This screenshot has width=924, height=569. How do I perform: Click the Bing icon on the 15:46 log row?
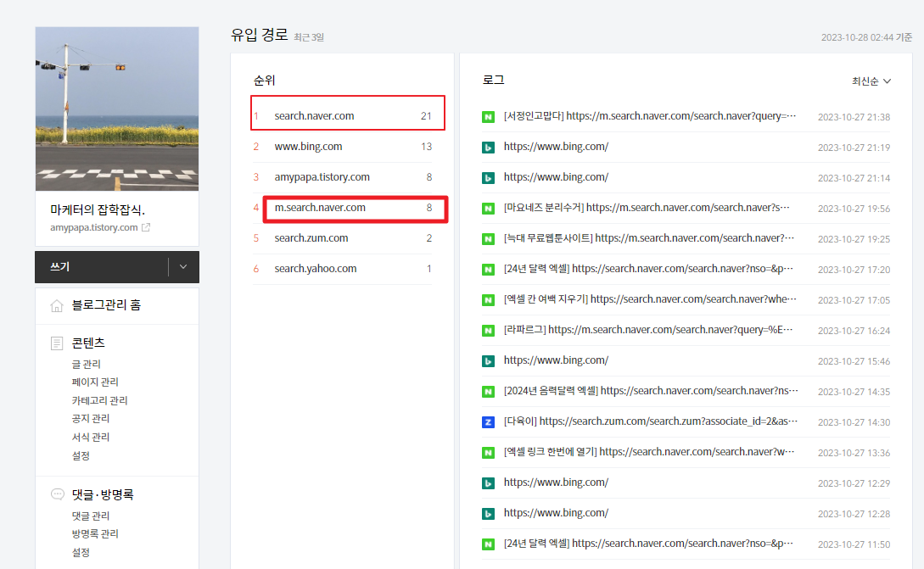point(488,361)
